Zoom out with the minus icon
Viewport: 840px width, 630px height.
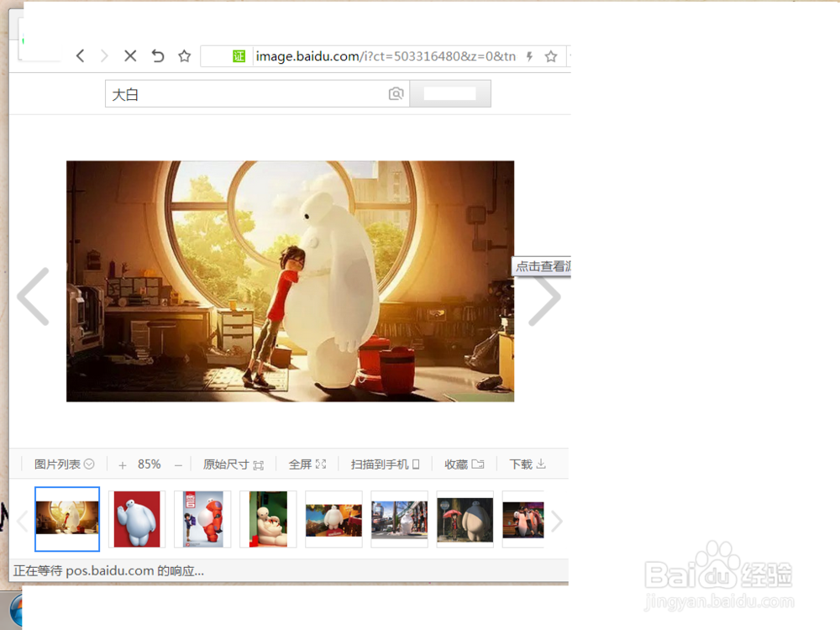178,465
